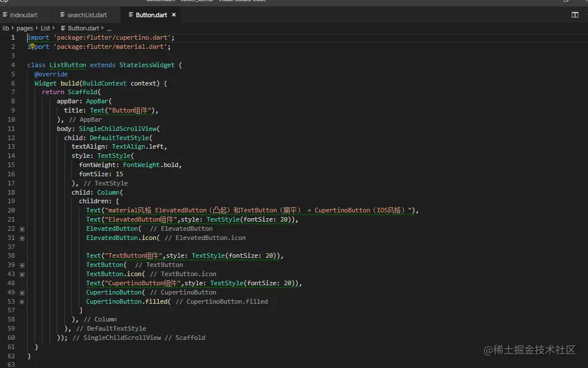The image size is (588, 368).
Task: Expand folded CupertinoButton block at line 49
Action: [x=22, y=293]
